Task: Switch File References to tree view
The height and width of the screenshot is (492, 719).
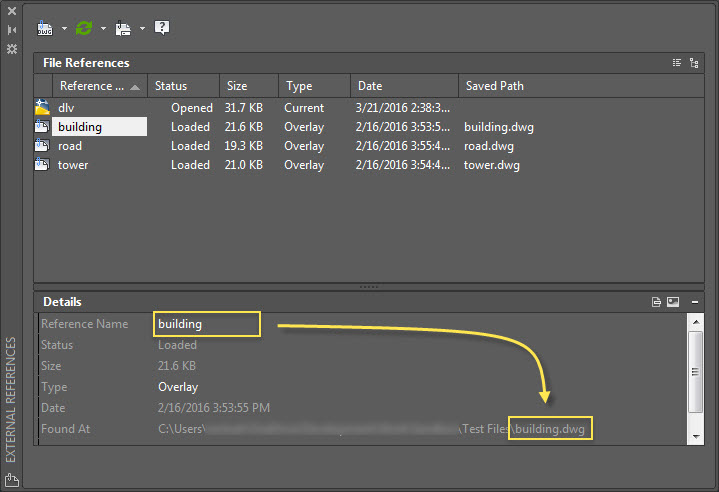Action: [694, 63]
